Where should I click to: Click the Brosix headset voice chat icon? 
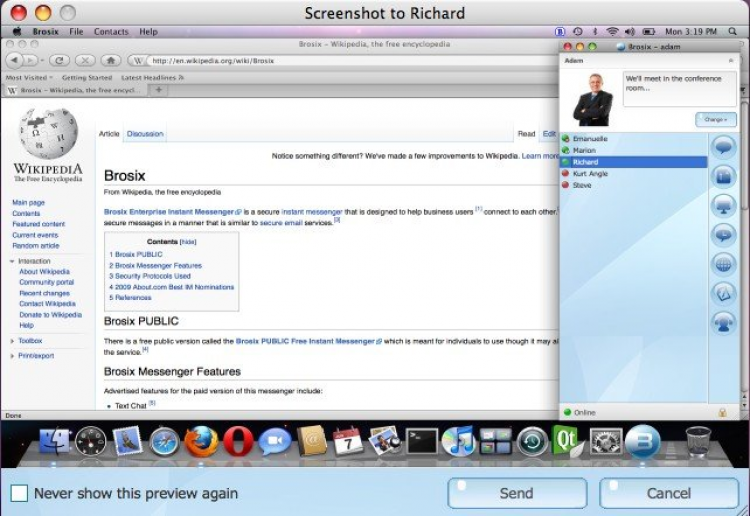[723, 323]
